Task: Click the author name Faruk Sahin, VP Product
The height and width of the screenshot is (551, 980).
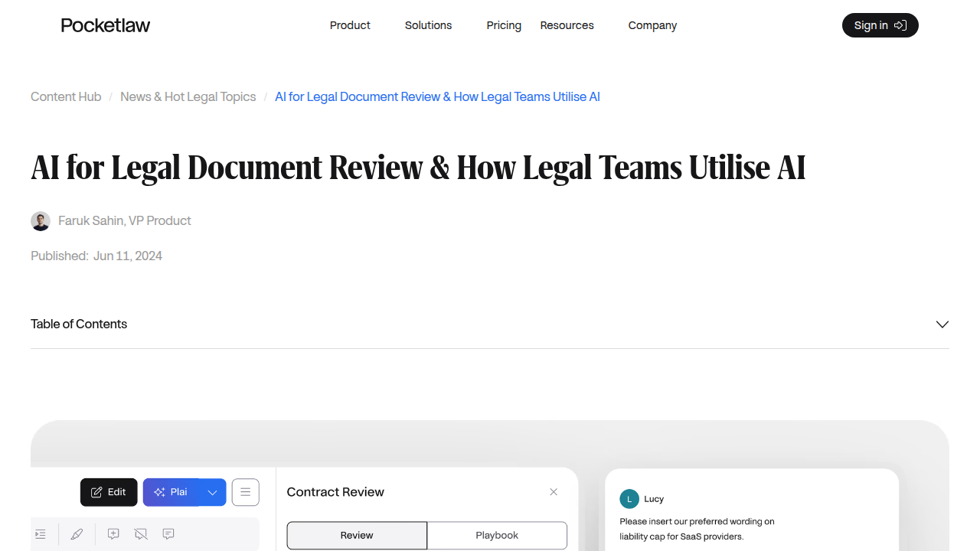Action: [125, 220]
